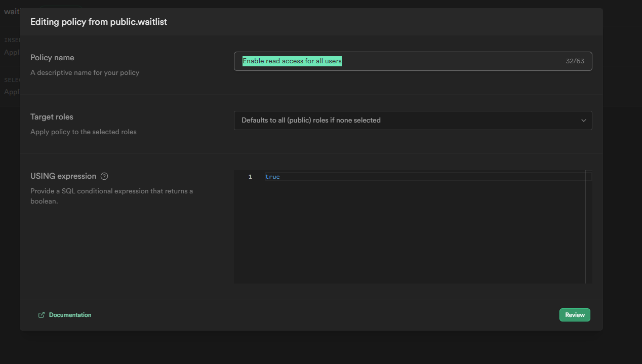
Task: Click the highlighted 'Enable read access' text
Action: click(x=292, y=61)
